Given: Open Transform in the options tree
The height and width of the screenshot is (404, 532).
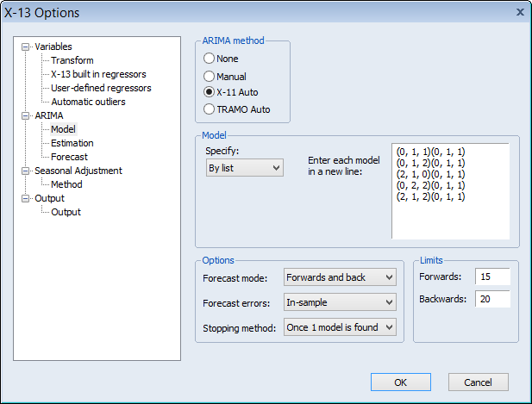Looking at the screenshot, I should (72, 60).
